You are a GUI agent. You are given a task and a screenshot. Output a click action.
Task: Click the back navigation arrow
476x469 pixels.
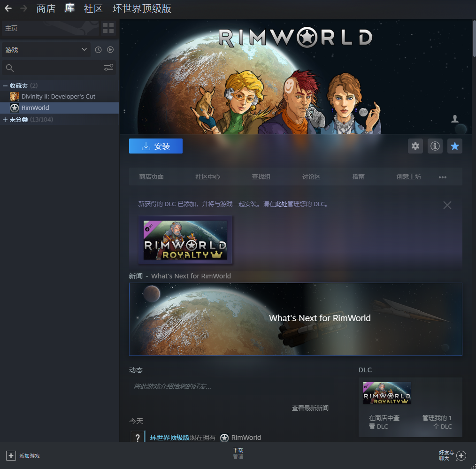(x=8, y=8)
